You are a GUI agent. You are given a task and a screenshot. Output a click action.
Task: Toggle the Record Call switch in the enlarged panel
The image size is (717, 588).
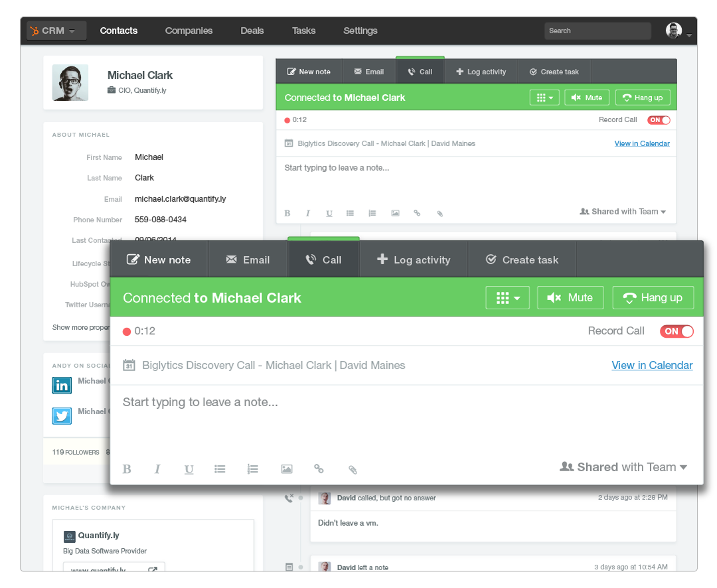[x=676, y=331]
